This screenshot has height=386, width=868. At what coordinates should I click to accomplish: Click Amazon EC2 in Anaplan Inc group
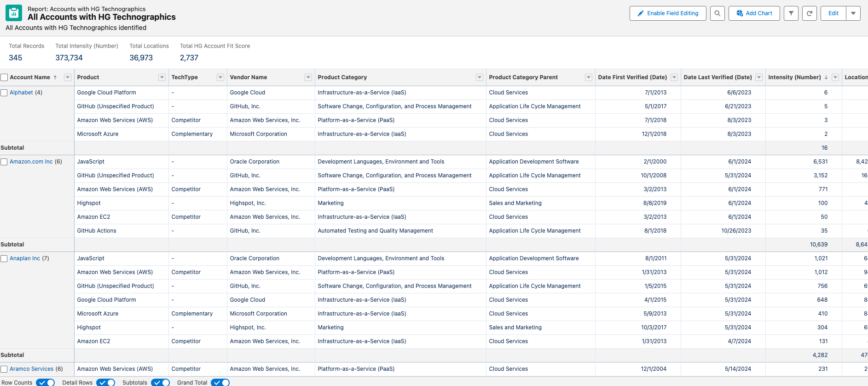click(93, 341)
